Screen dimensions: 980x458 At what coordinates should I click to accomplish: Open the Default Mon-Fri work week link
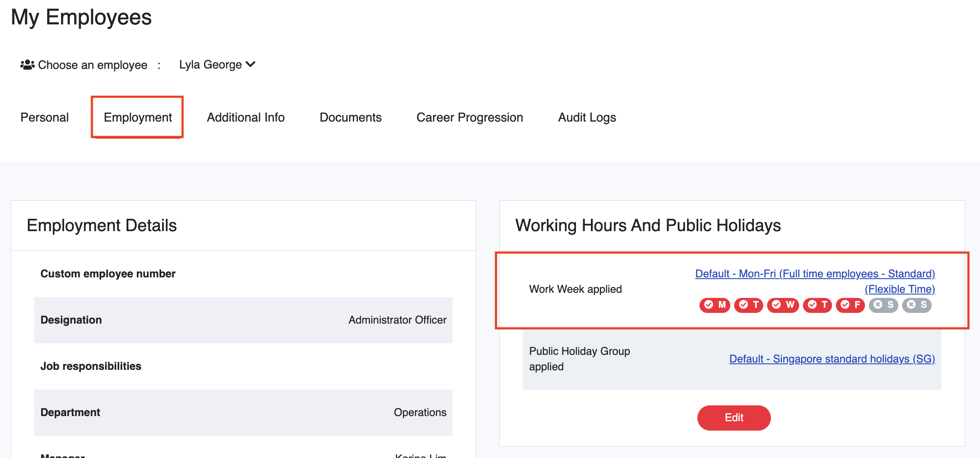tap(815, 274)
